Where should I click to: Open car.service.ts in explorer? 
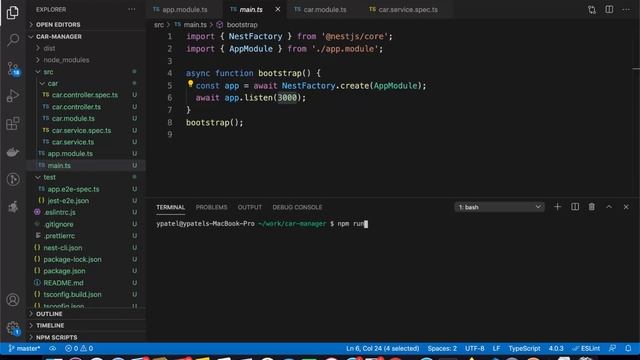86,142
